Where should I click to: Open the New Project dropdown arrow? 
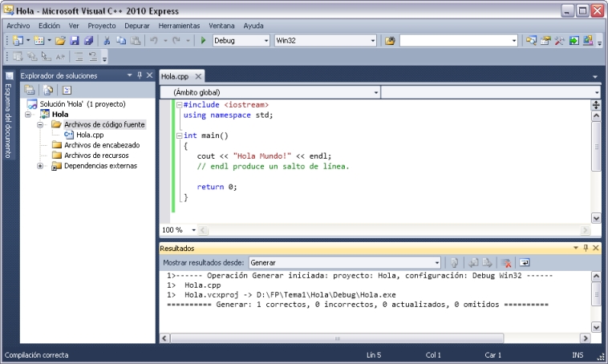(28, 40)
